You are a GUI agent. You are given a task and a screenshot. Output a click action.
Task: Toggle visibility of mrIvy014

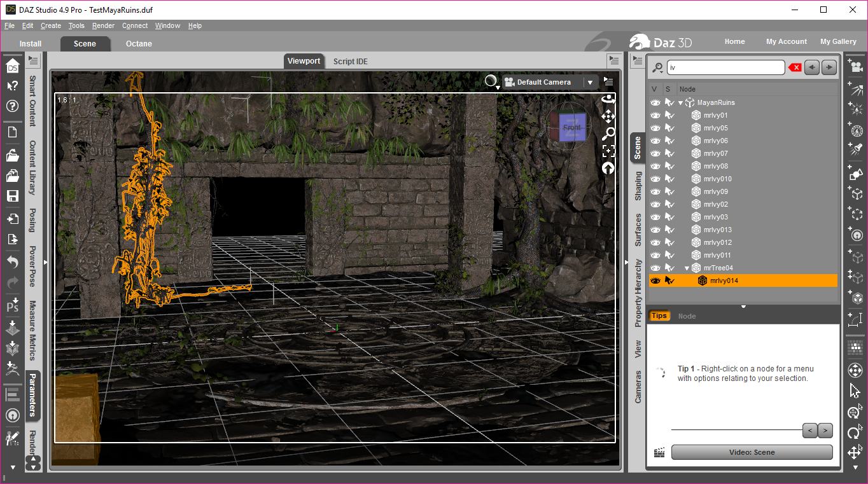[x=655, y=280]
